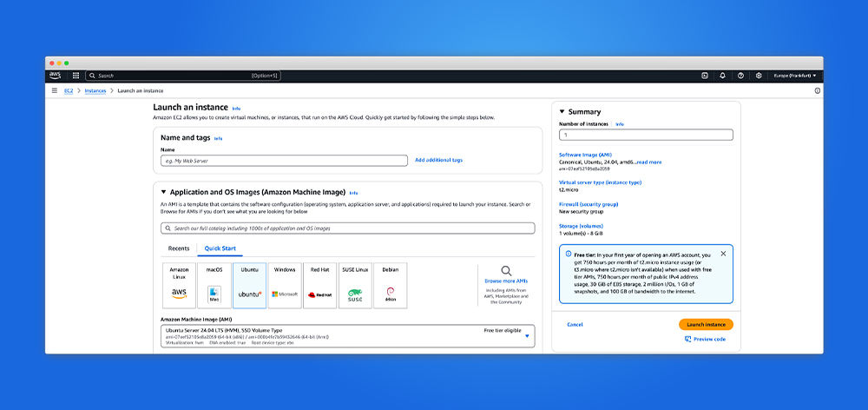Click Software Image (AMI) summary link
This screenshot has height=410, width=868.
(586, 155)
